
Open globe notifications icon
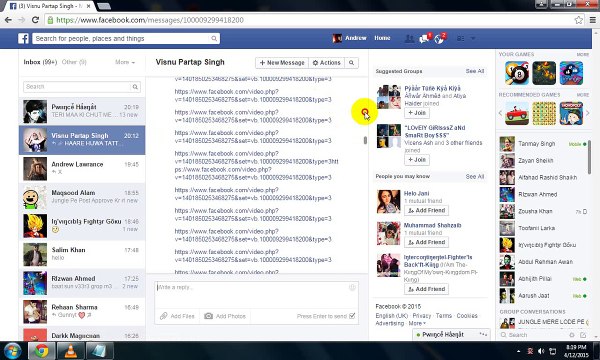[x=439, y=38]
